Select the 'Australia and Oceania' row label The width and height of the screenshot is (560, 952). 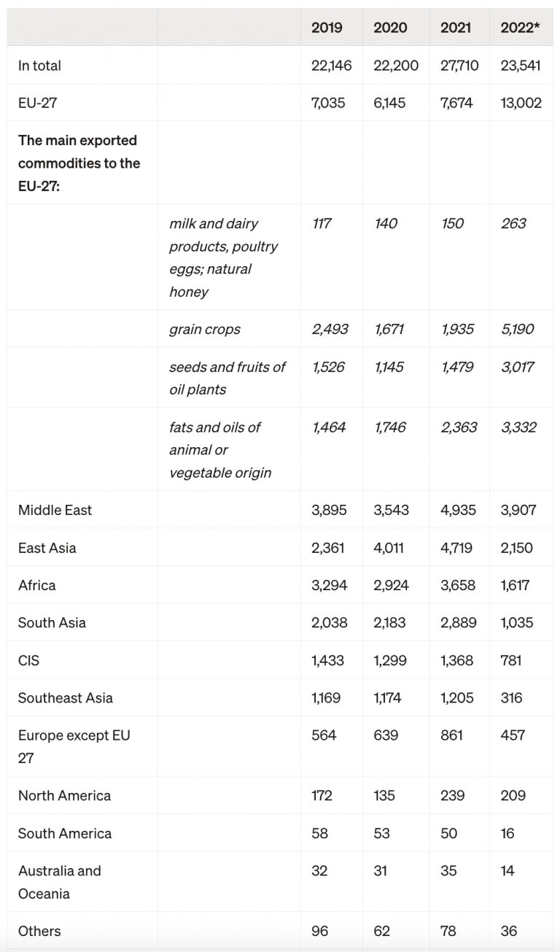(60, 882)
